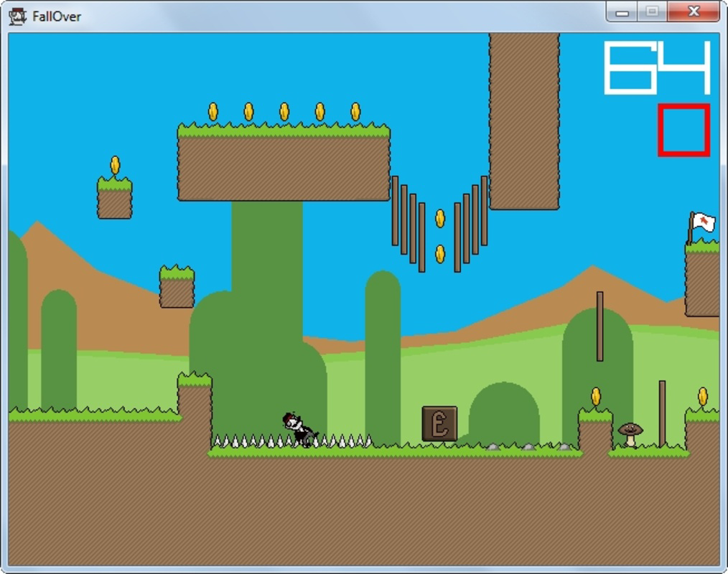The width and height of the screenshot is (728, 574).
Task: Click the FallOver window title text
Action: click(x=57, y=17)
